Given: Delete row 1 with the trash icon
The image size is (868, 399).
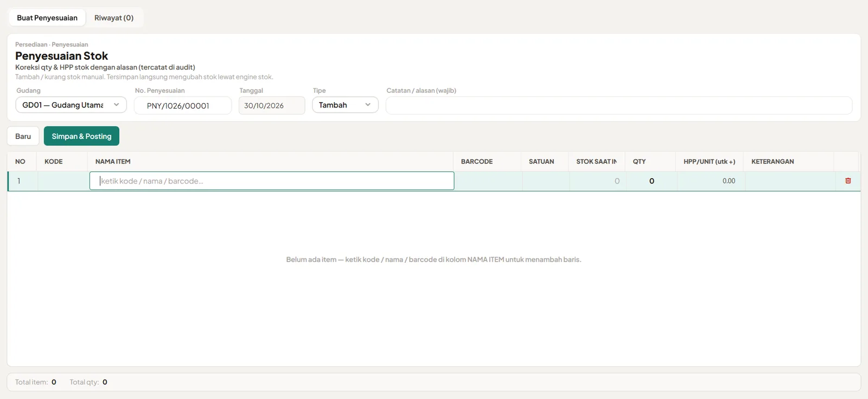Looking at the screenshot, I should 848,181.
